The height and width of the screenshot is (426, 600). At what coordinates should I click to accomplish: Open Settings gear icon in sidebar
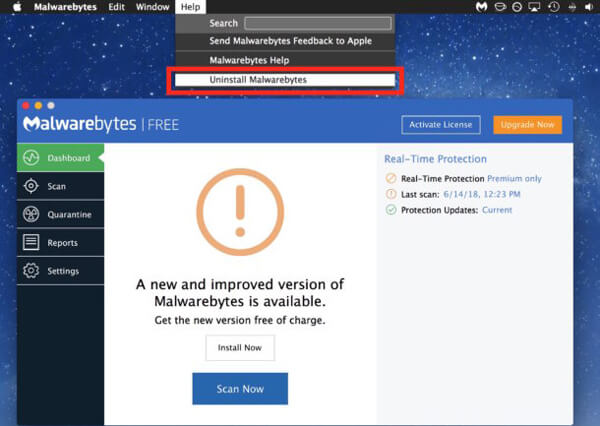point(31,271)
